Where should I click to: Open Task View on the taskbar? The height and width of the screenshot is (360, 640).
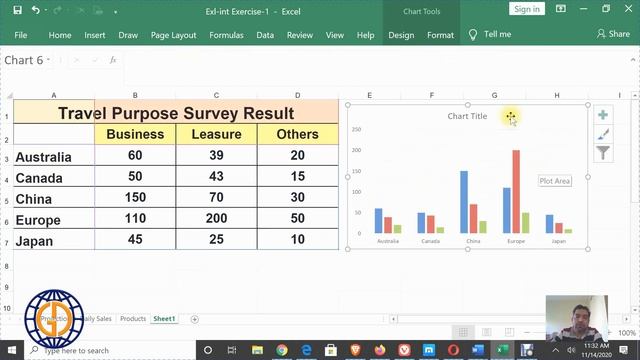232,350
